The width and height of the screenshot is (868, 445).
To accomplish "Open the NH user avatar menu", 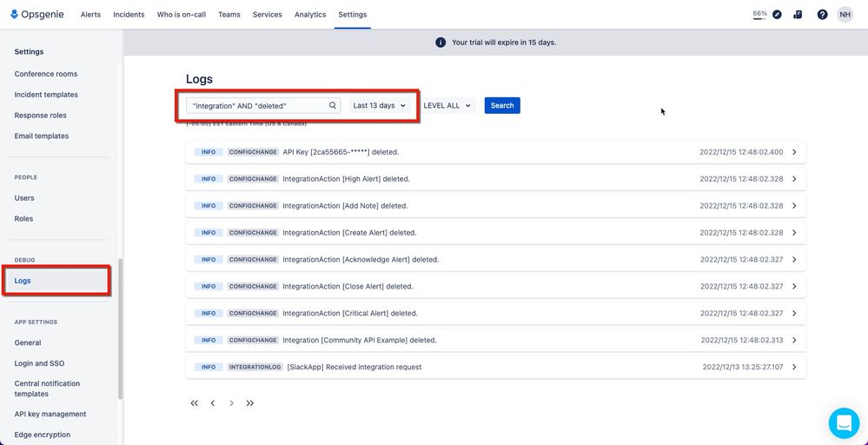I will coord(845,15).
